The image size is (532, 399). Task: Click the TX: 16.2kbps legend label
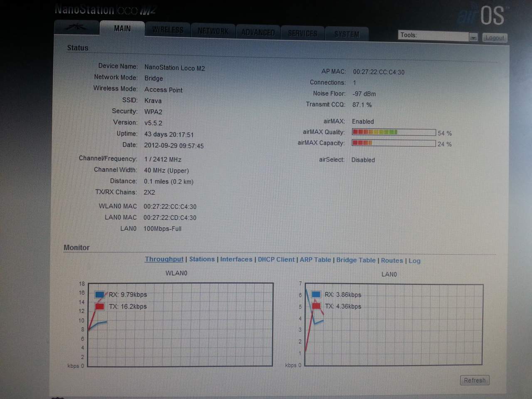pos(128,306)
